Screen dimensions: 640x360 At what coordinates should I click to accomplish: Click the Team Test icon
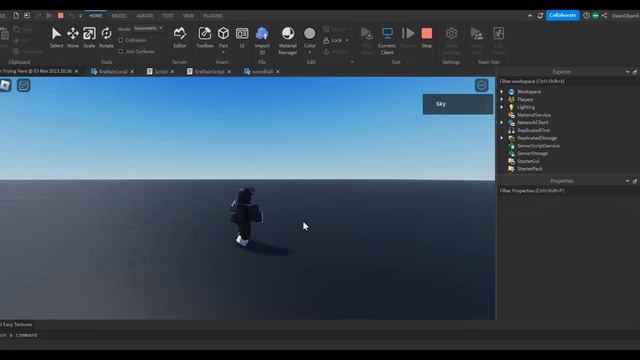(x=476, y=33)
